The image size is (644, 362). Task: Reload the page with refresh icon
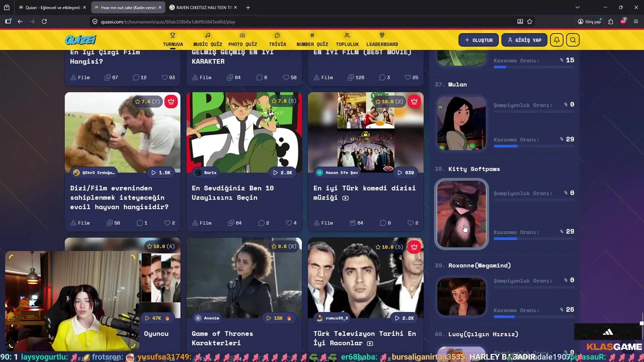[44, 22]
